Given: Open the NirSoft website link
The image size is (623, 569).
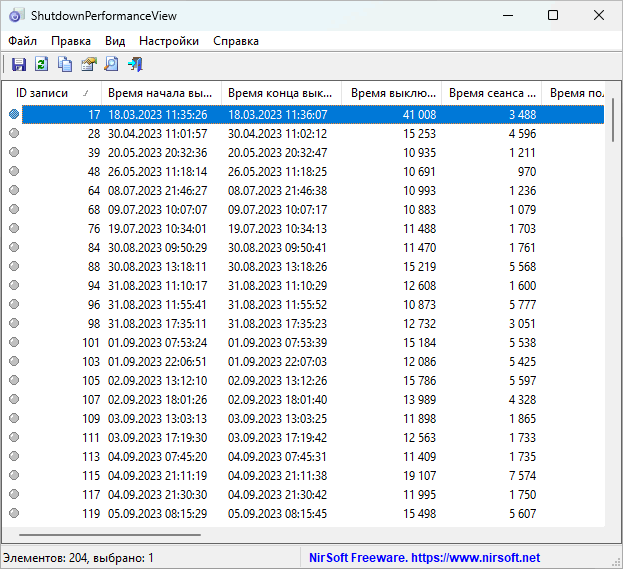Looking at the screenshot, I should (424, 558).
